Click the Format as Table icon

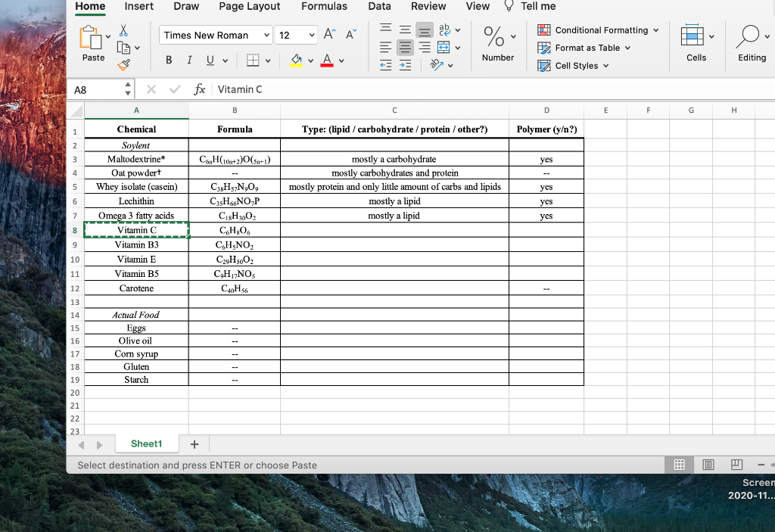point(543,47)
